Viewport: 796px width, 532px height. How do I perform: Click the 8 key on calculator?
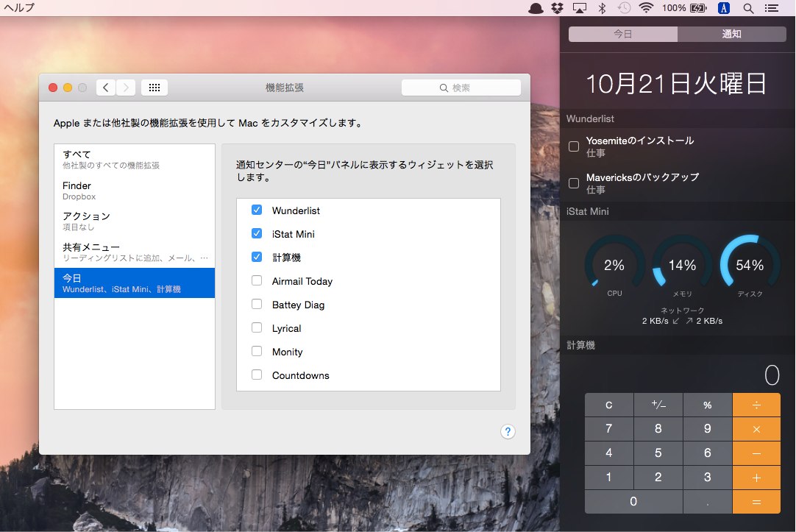(658, 429)
